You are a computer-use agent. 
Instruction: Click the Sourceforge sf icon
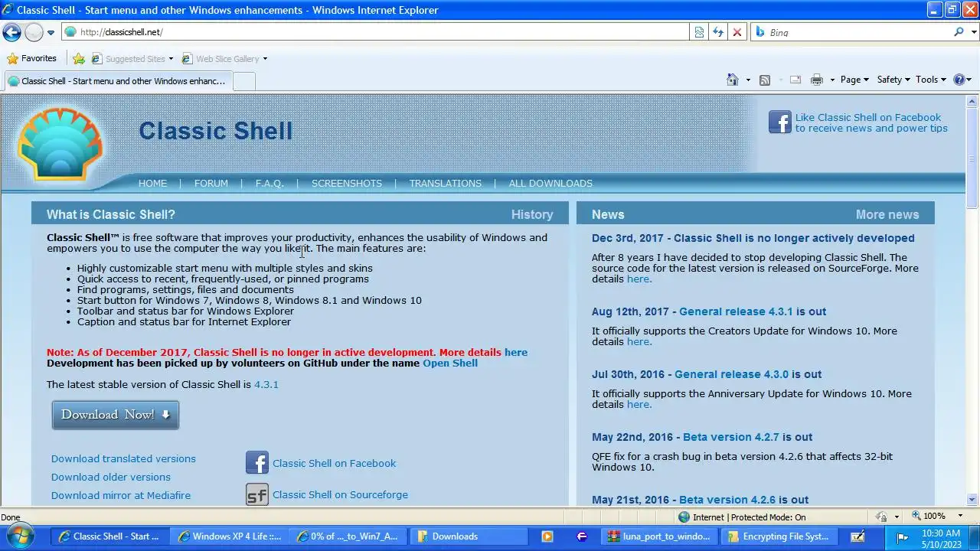(x=257, y=494)
